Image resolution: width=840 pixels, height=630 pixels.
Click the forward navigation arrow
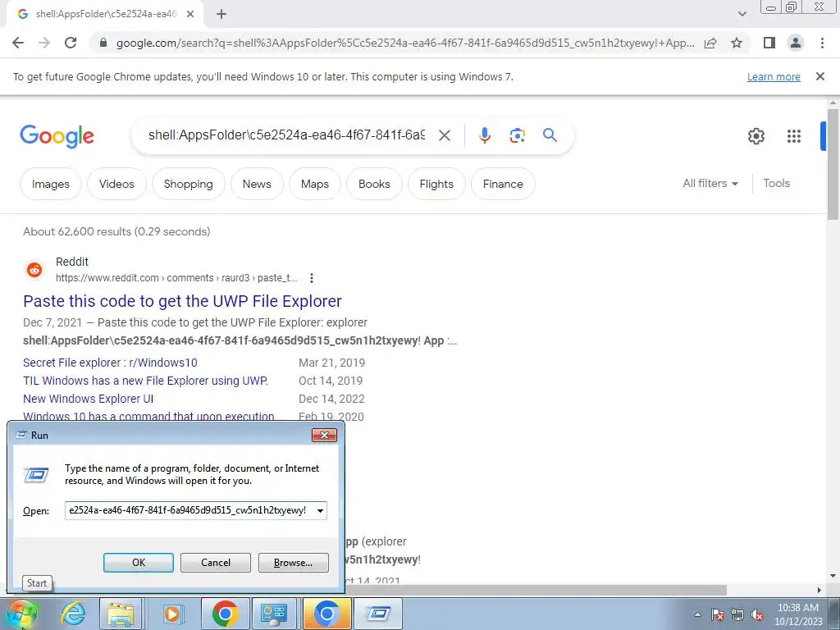point(44,43)
